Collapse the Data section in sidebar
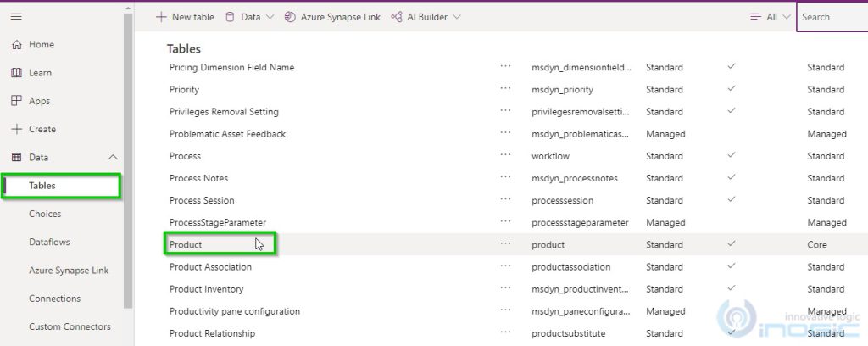Screen dimensions: 868x346 click(x=112, y=158)
